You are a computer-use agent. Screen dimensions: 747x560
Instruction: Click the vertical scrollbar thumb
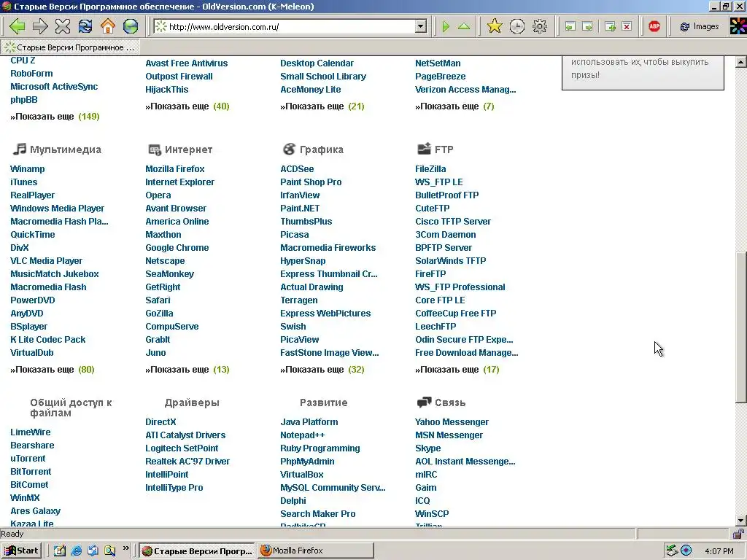[x=741, y=327]
